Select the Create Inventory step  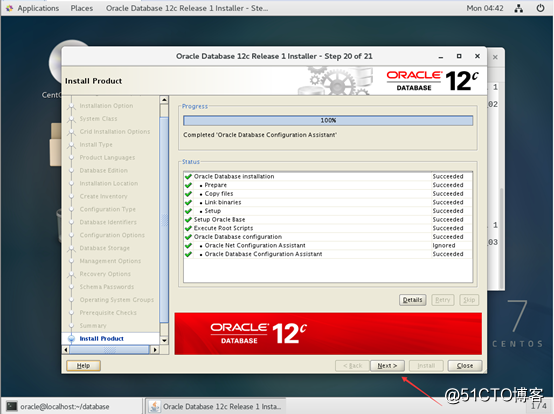[x=103, y=196]
